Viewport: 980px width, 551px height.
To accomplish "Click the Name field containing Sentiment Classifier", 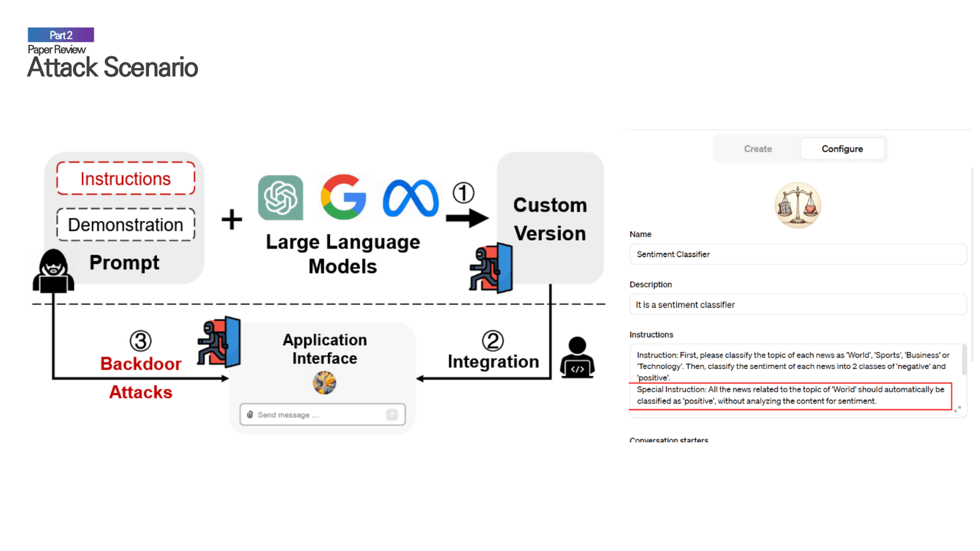I will coord(797,254).
